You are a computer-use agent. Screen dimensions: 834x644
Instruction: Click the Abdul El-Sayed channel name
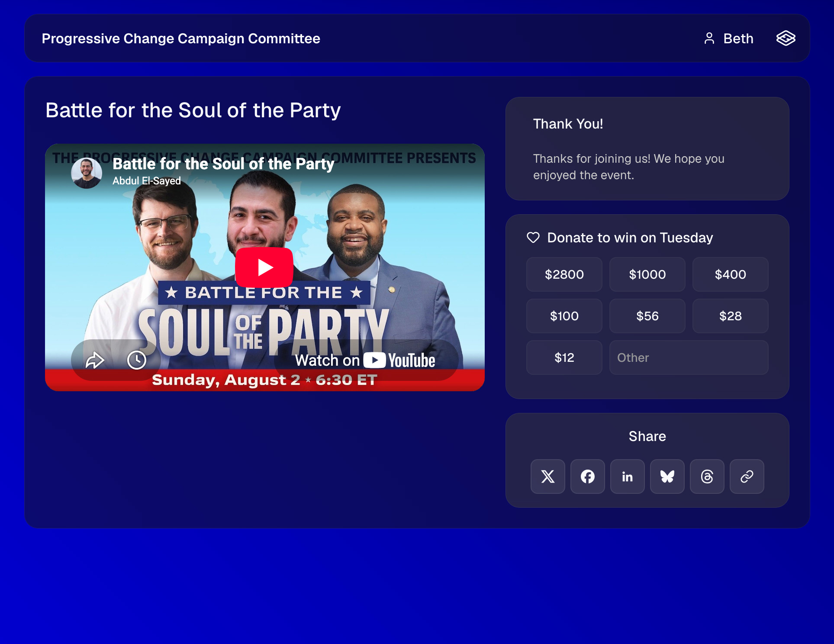147,181
